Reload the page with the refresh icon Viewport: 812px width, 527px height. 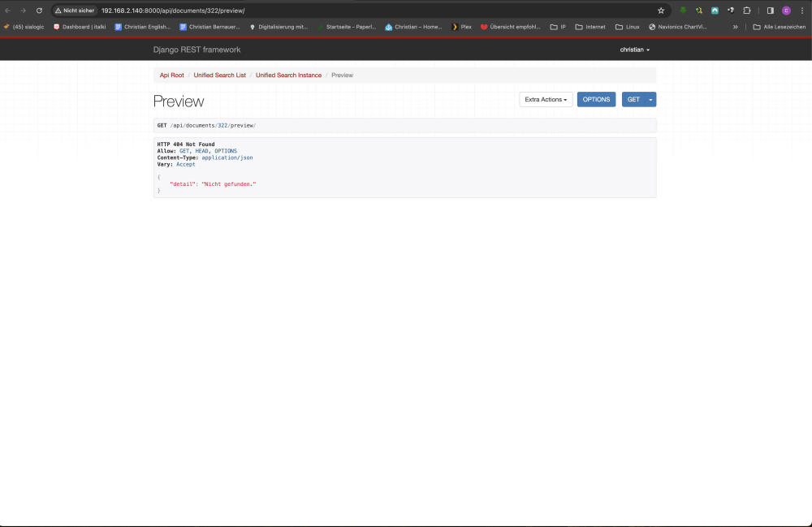pos(39,11)
